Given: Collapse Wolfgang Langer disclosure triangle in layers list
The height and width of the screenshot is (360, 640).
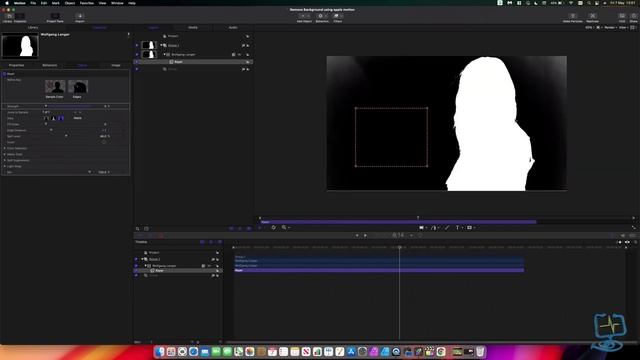Looking at the screenshot, I should point(164,54).
